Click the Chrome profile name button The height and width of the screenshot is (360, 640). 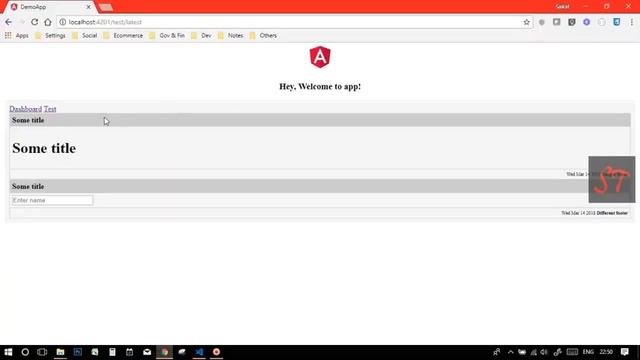tap(562, 7)
